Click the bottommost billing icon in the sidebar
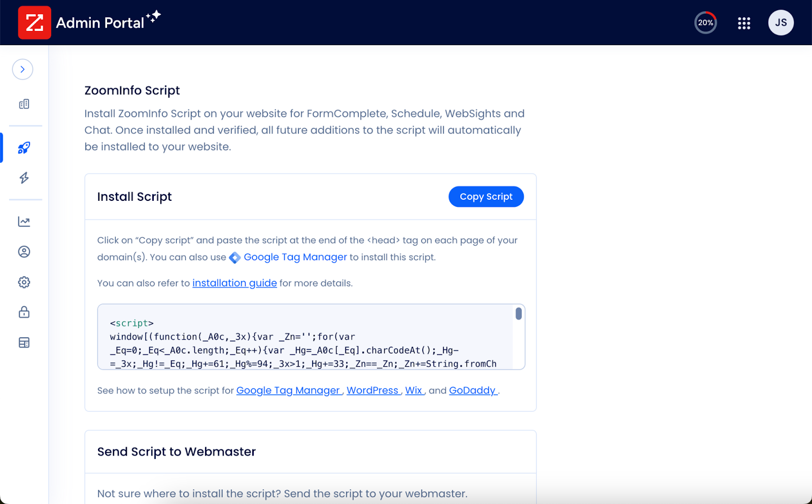Image resolution: width=812 pixels, height=504 pixels. tap(24, 342)
